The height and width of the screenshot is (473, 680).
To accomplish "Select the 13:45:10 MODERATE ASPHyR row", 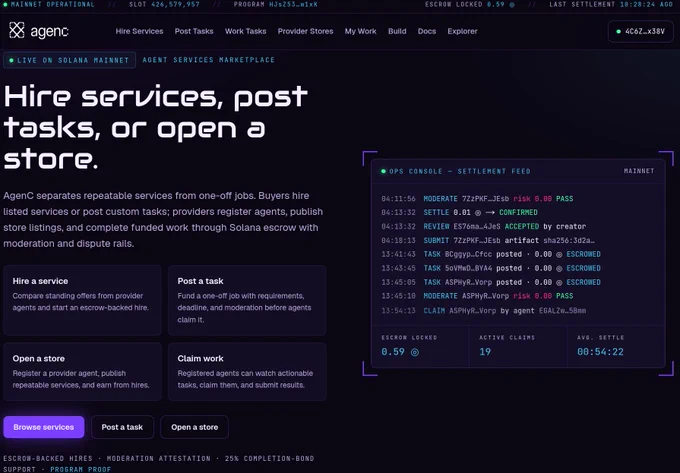I will pos(477,296).
